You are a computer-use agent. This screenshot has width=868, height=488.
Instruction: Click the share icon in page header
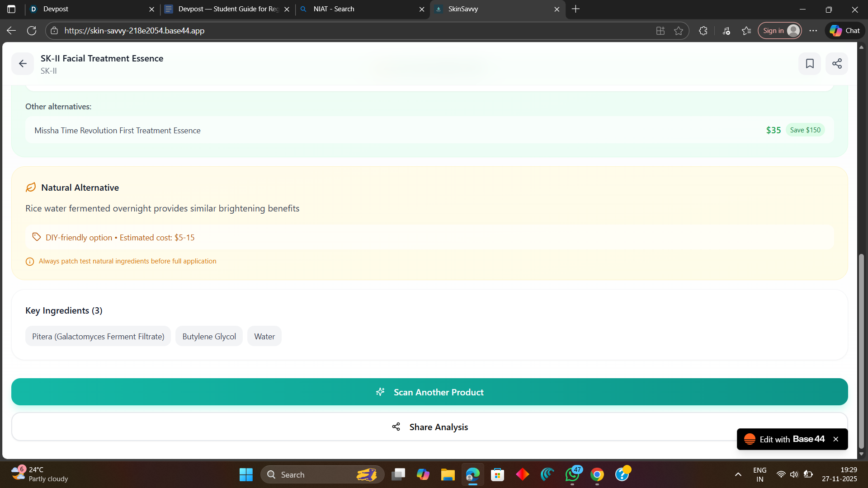(837, 64)
